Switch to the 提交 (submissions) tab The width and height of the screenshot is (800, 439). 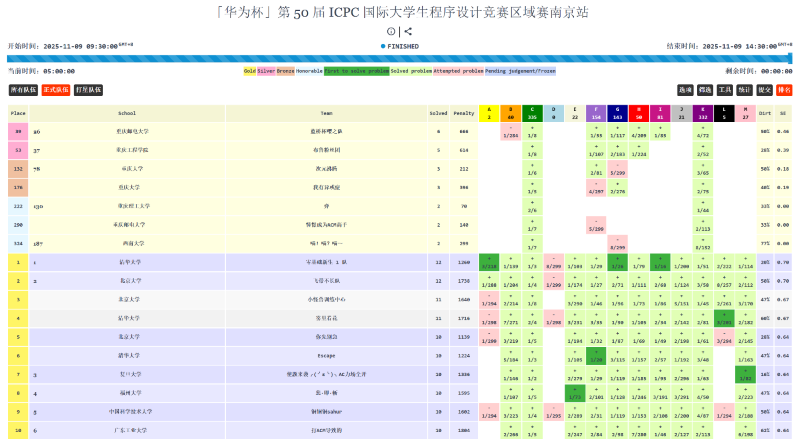pos(765,90)
